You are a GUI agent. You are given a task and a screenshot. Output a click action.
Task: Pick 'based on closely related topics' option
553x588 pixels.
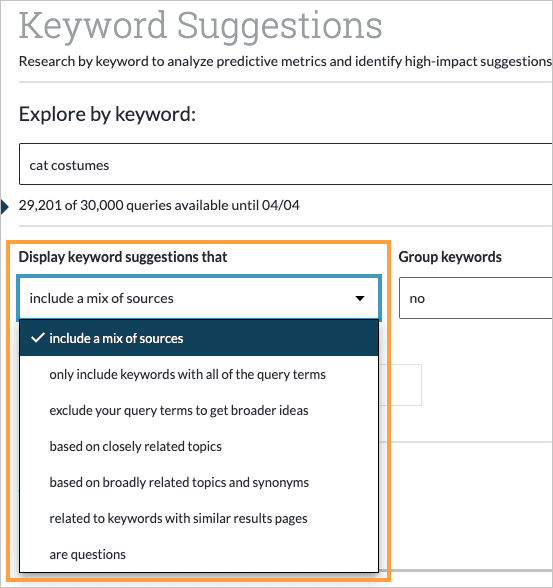click(x=199, y=446)
